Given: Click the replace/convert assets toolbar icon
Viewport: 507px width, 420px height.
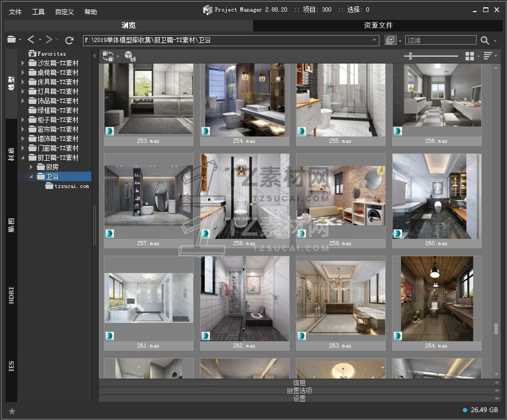Looking at the screenshot, I should 108,56.
